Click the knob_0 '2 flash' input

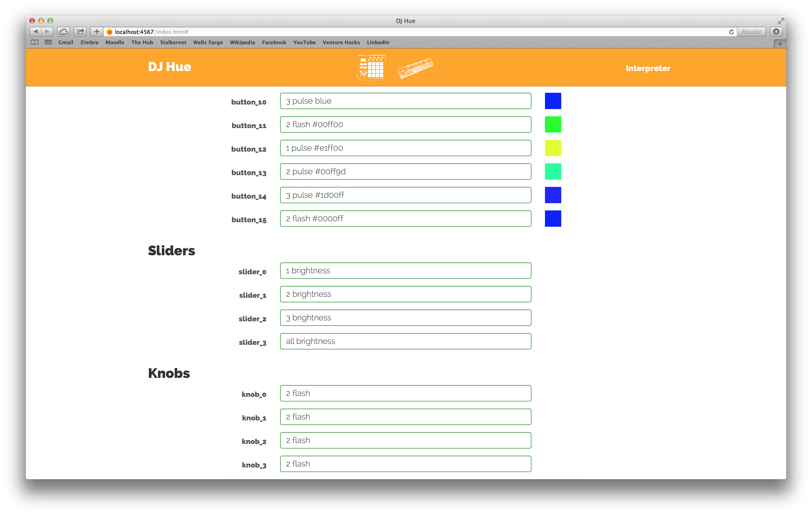(405, 393)
